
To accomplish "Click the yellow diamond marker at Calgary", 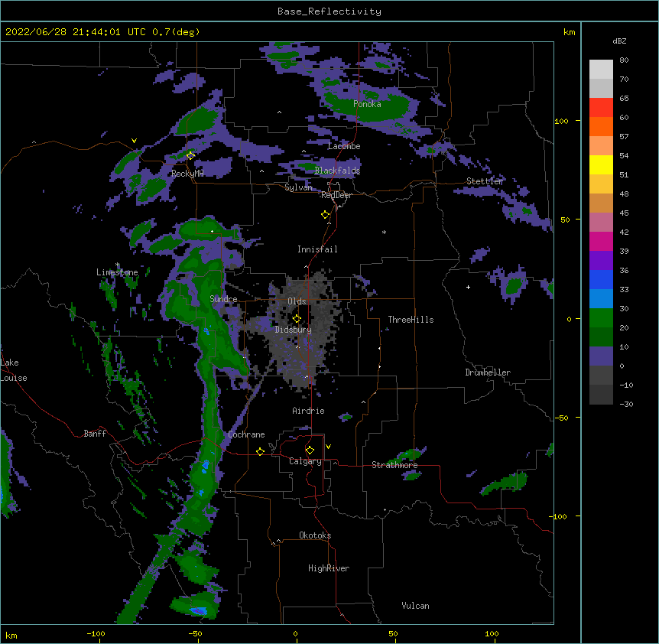I will tap(310, 450).
